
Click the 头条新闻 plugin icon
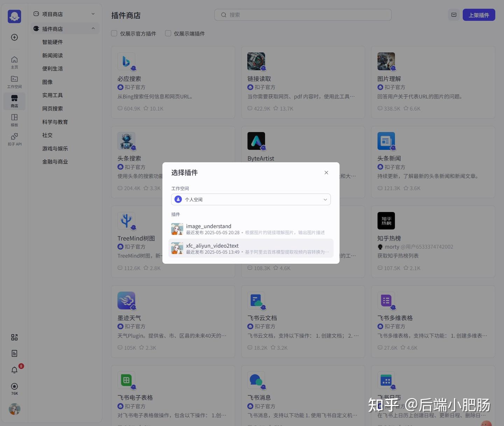click(x=386, y=141)
